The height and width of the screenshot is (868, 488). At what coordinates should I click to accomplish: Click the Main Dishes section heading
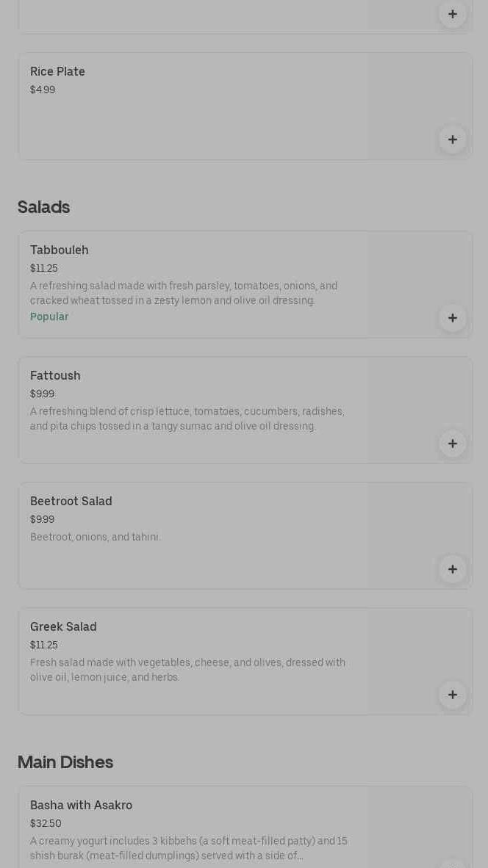click(x=65, y=762)
